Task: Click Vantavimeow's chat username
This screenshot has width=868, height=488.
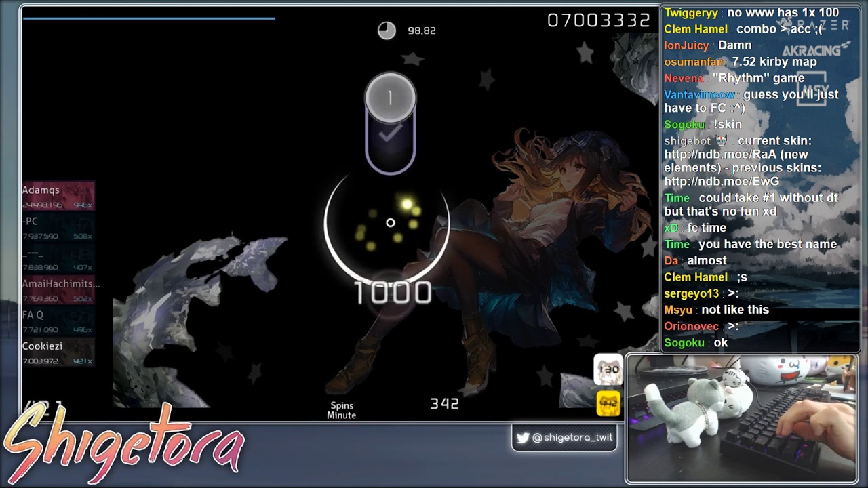Action: pyautogui.click(x=699, y=95)
